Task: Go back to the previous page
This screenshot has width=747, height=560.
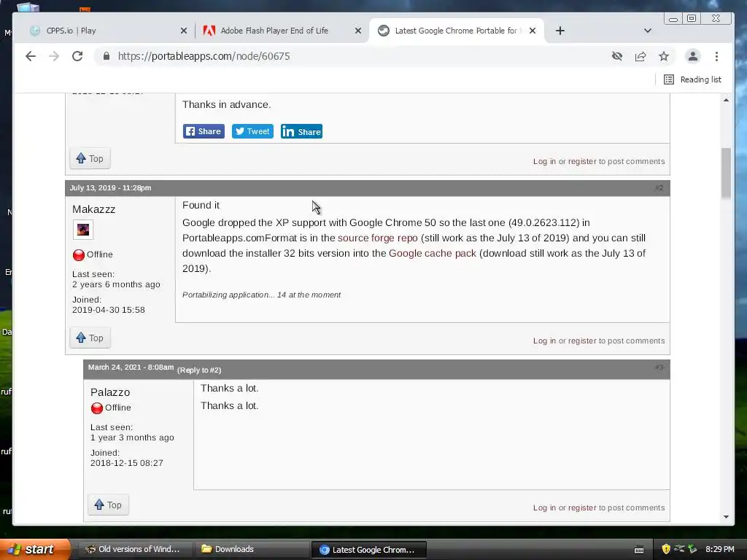Action: (x=31, y=56)
